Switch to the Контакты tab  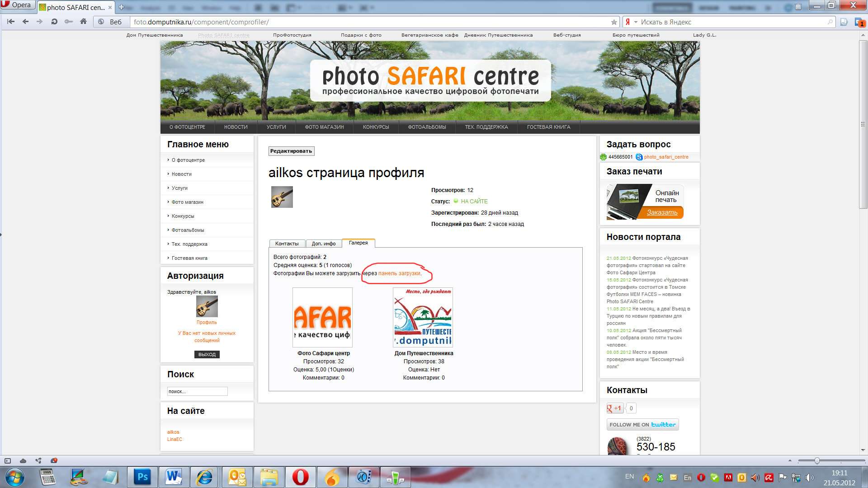(x=287, y=244)
